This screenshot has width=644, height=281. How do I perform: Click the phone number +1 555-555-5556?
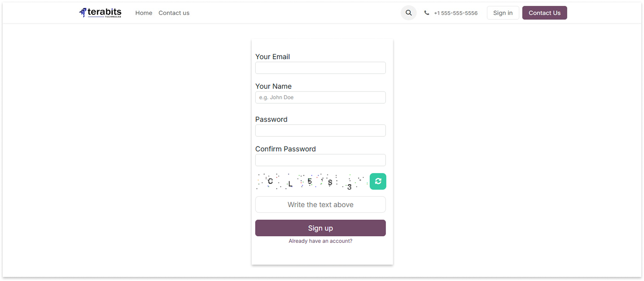point(455,13)
